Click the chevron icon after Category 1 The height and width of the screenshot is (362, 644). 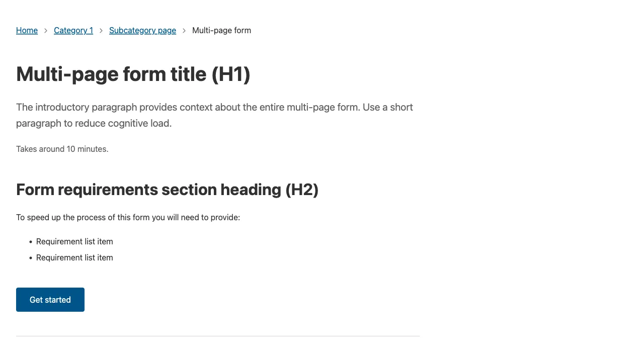[101, 31]
